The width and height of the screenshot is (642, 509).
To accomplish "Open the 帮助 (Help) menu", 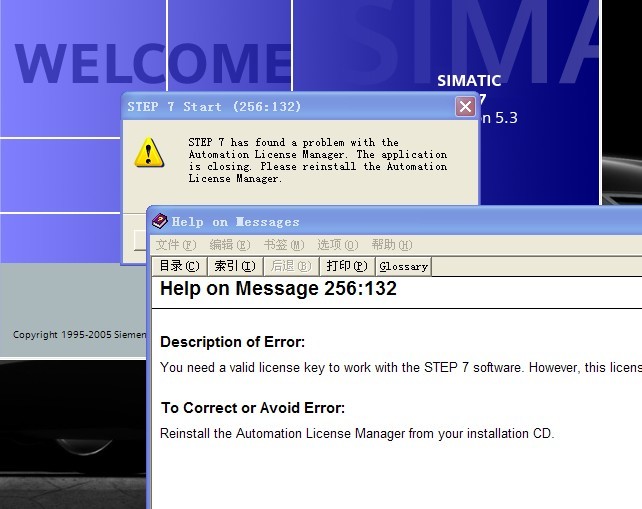I will tap(391, 245).
